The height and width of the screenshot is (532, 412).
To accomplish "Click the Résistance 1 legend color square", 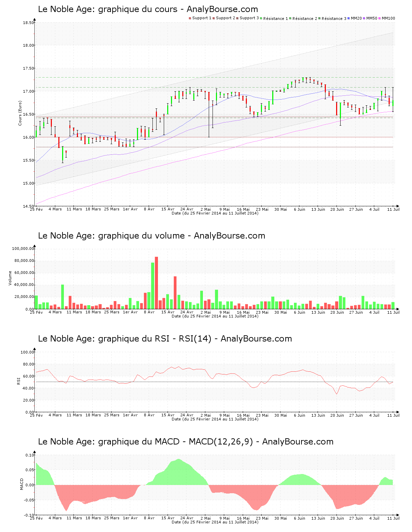I will tap(261, 18).
